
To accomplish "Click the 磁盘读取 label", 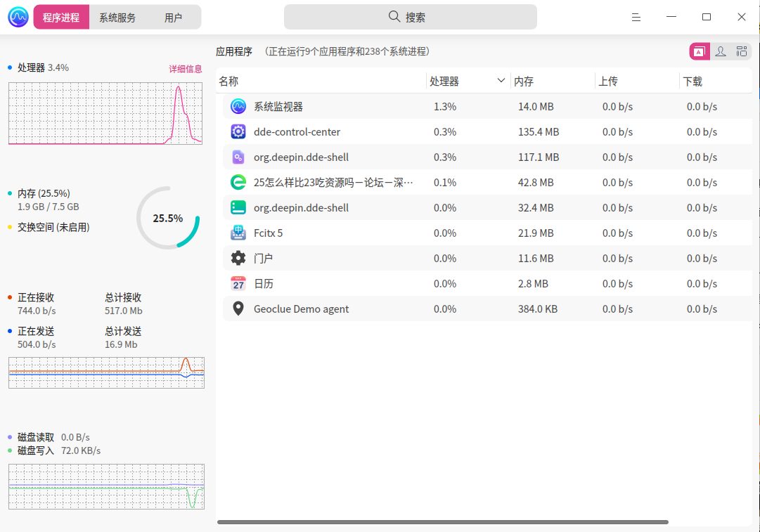I will click(36, 437).
